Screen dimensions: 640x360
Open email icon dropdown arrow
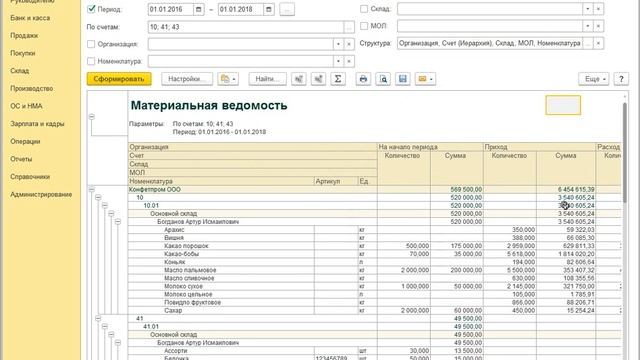click(x=431, y=79)
